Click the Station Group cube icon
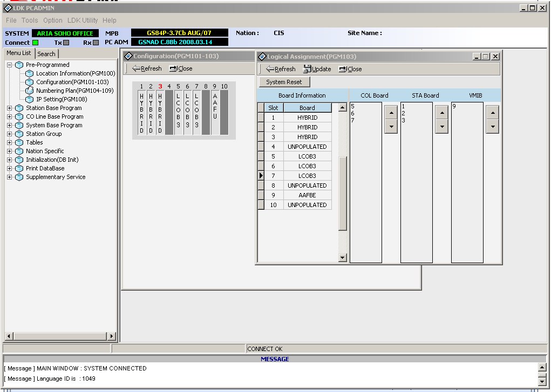This screenshot has width=551, height=392. tap(19, 134)
